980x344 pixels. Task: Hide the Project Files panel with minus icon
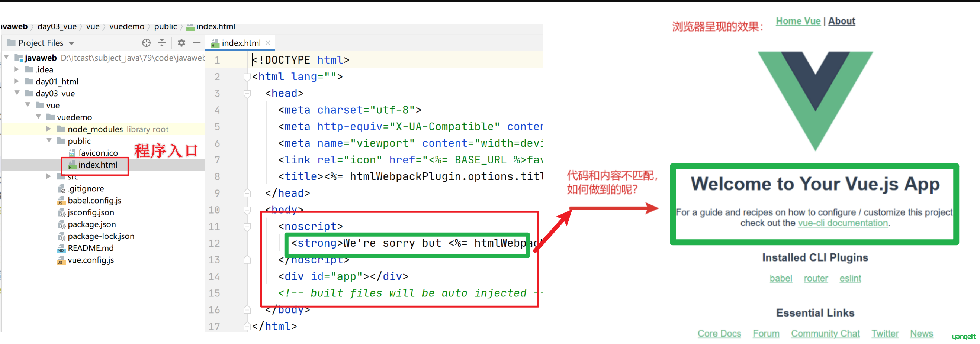197,43
